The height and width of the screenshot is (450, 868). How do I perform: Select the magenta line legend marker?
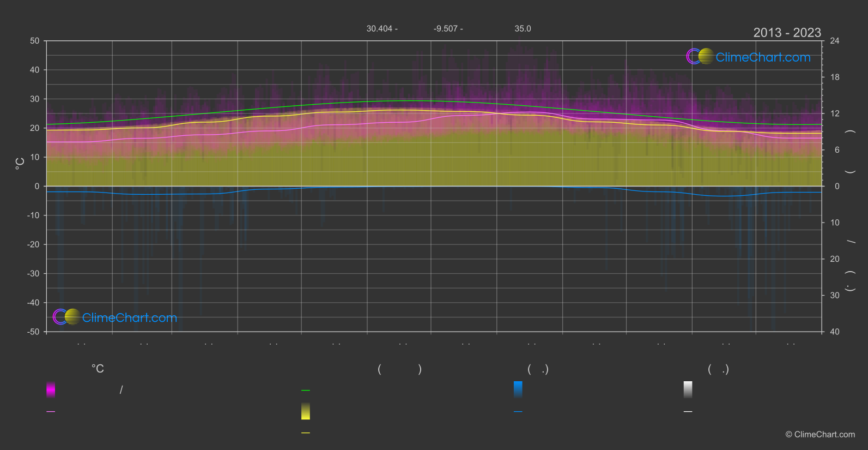(51, 412)
